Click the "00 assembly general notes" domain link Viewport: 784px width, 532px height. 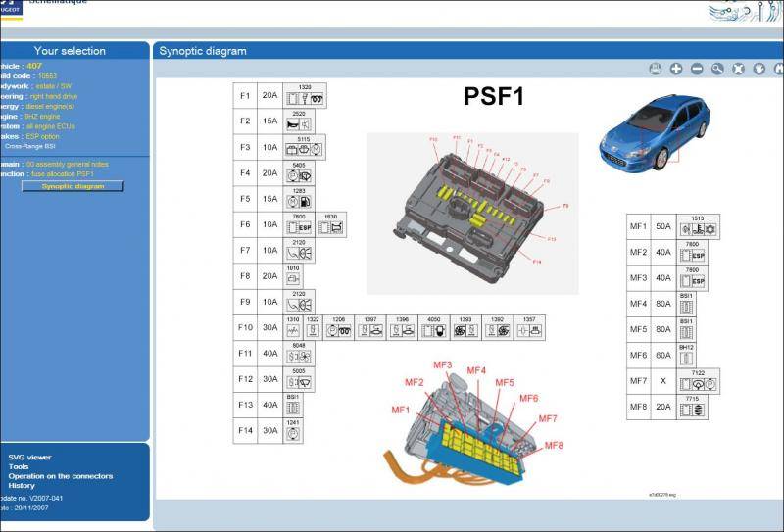pos(68,164)
